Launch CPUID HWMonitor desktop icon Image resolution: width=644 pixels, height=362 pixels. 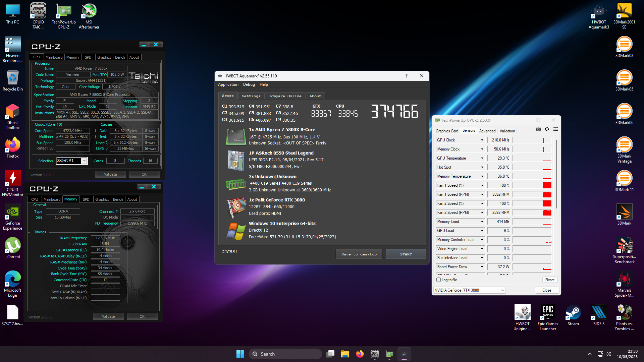pyautogui.click(x=12, y=183)
